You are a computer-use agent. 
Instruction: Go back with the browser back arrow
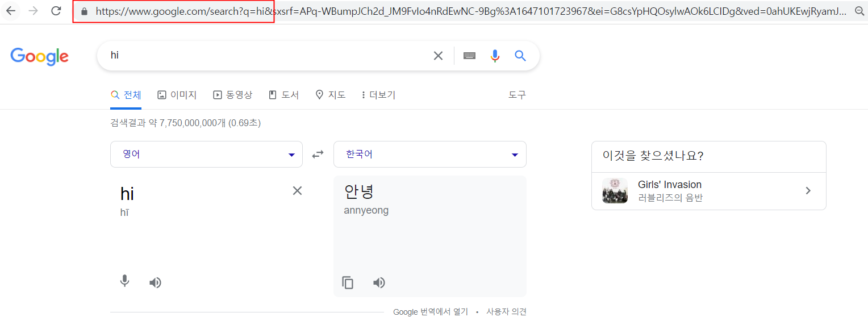11,11
